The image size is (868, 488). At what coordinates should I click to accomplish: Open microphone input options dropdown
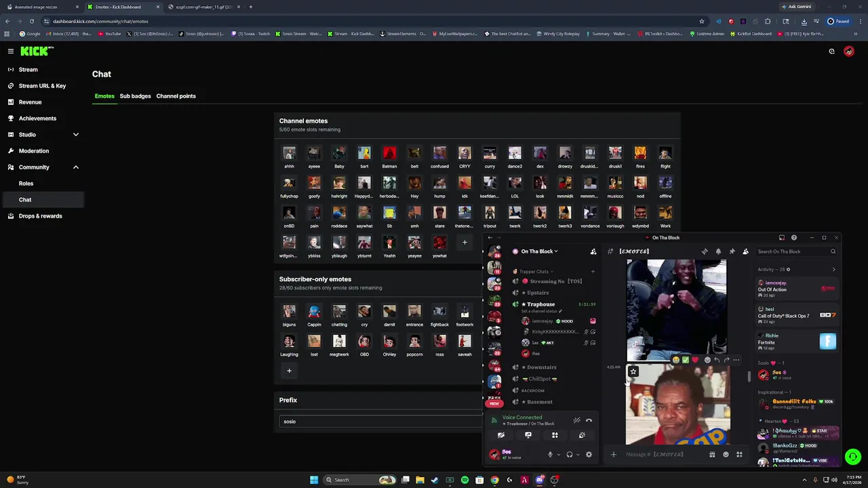[558, 455]
